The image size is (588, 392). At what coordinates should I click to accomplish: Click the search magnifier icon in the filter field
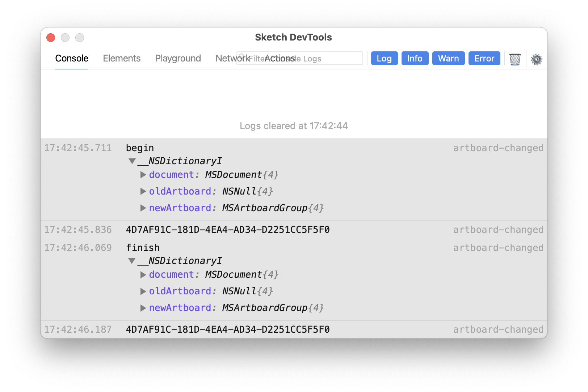(x=242, y=58)
